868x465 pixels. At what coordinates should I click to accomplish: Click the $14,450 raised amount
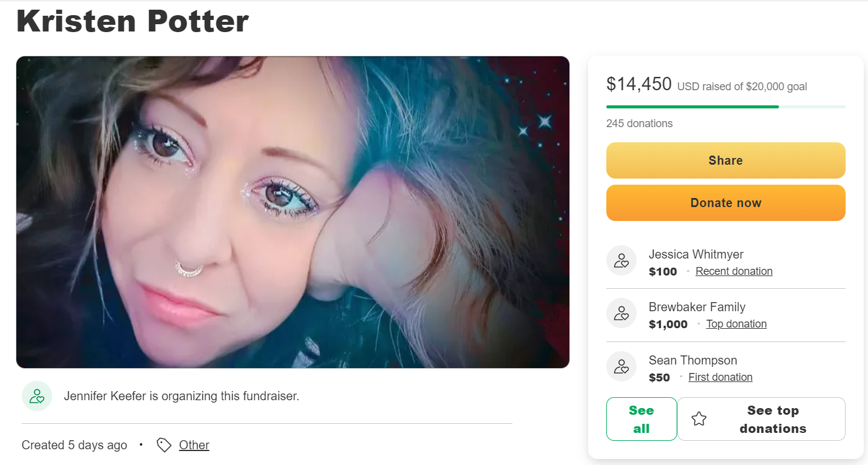point(638,84)
